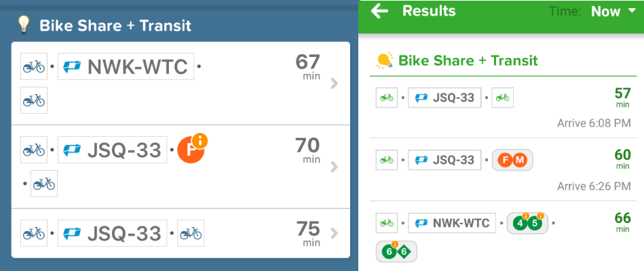Click the F M subway lines badge
644x271 pixels.
pyautogui.click(x=512, y=160)
